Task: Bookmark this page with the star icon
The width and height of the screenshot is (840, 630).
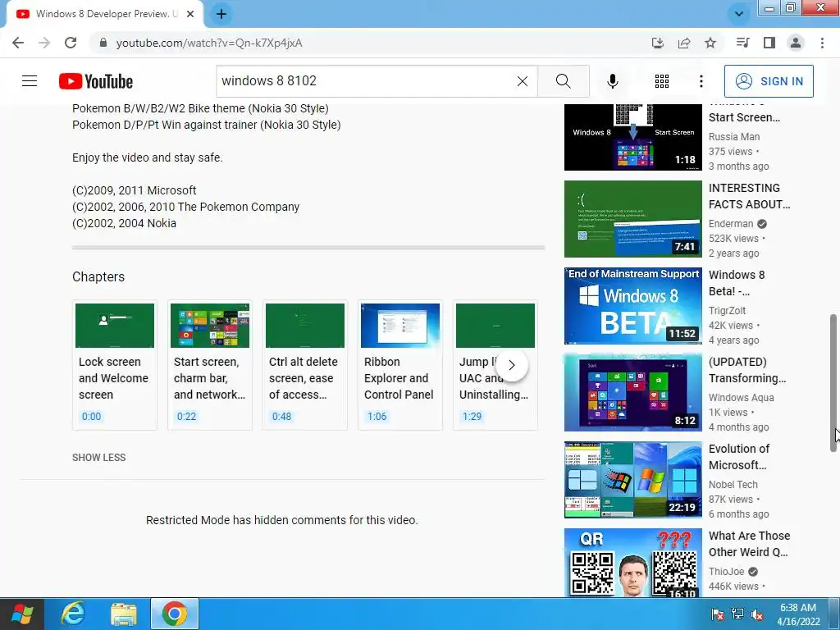Action: pyautogui.click(x=710, y=43)
